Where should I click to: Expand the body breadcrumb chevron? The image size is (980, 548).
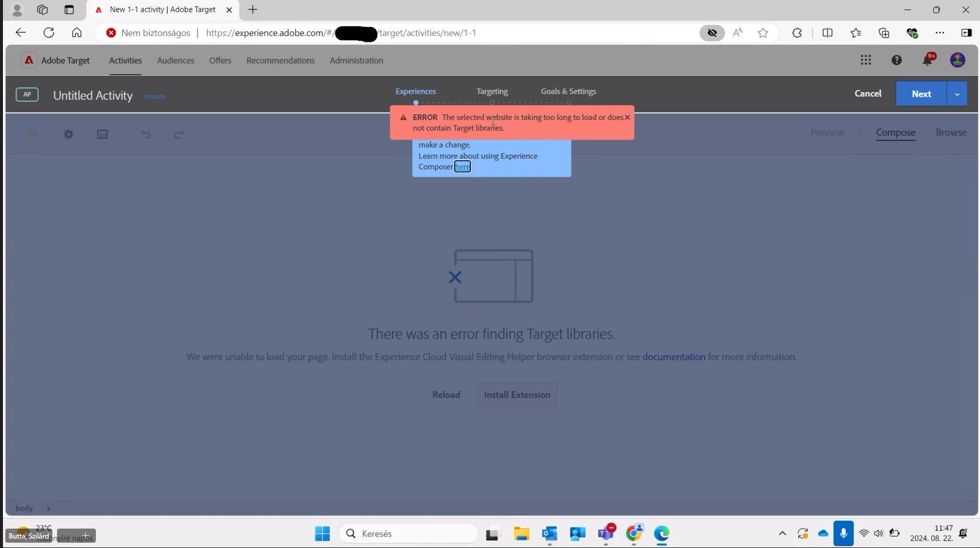point(48,509)
